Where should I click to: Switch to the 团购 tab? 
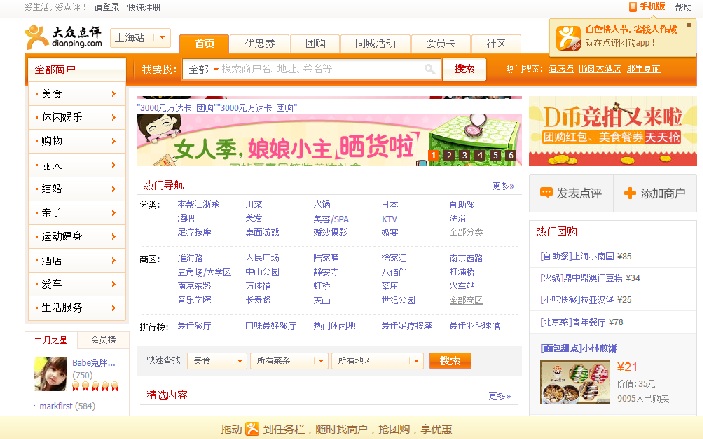click(x=315, y=43)
